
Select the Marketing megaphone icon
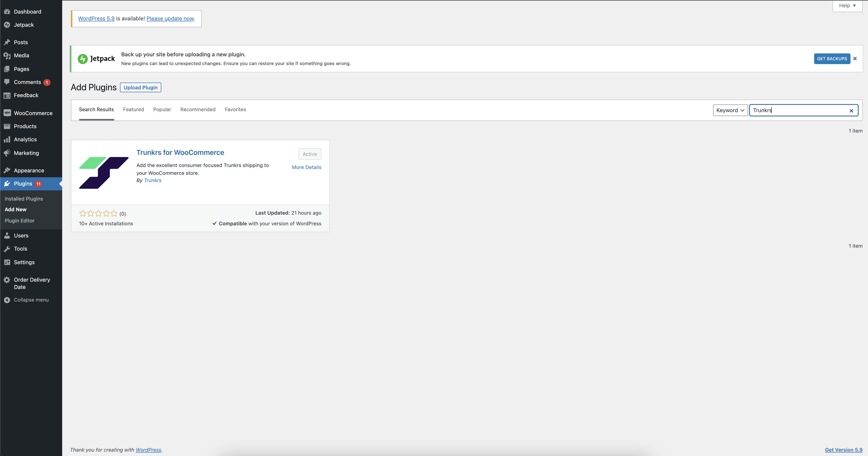click(x=7, y=153)
